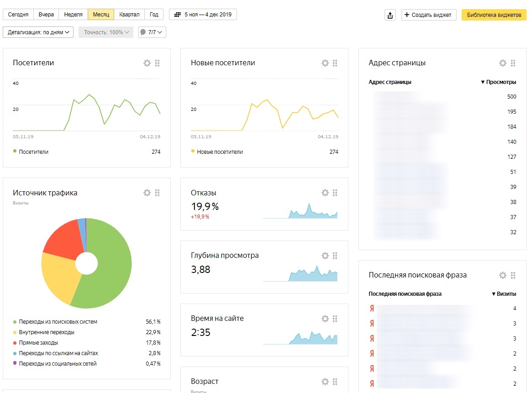Viewport: 532px width, 393px height.
Task: Click drag handle of Последняя поисковая фраза widget
Action: 513,275
